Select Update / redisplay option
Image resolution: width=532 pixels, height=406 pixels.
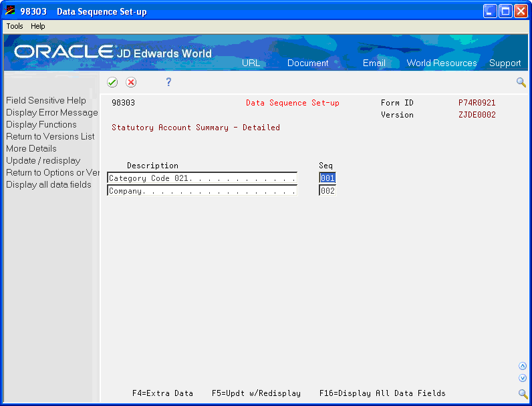[x=43, y=161]
